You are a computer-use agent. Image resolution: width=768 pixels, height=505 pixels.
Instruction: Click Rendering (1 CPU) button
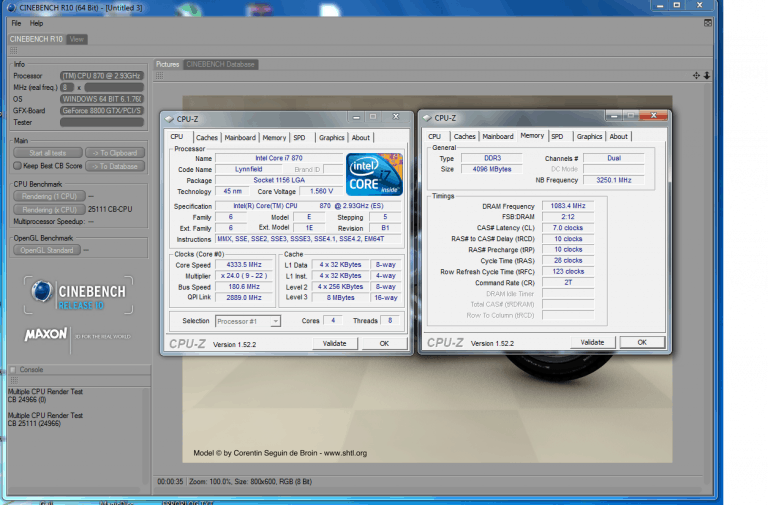tap(49, 196)
